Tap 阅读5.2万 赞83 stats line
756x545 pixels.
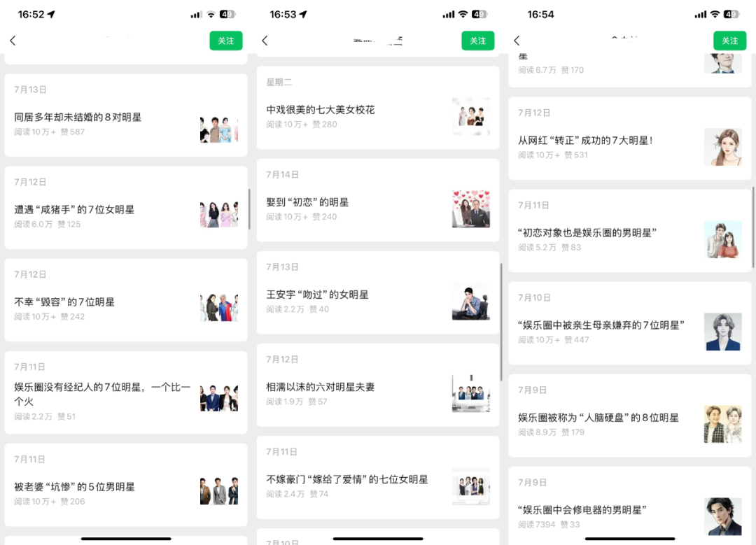tap(549, 247)
